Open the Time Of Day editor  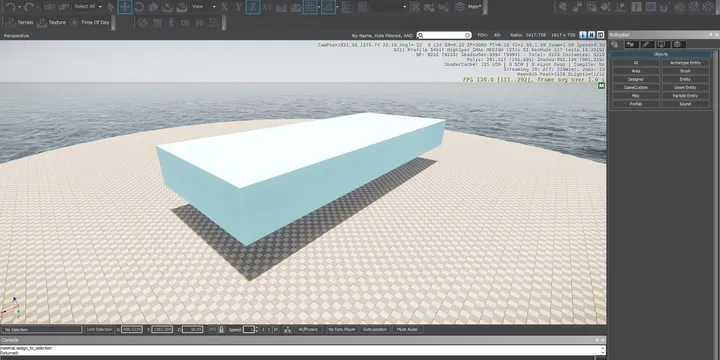click(90, 22)
